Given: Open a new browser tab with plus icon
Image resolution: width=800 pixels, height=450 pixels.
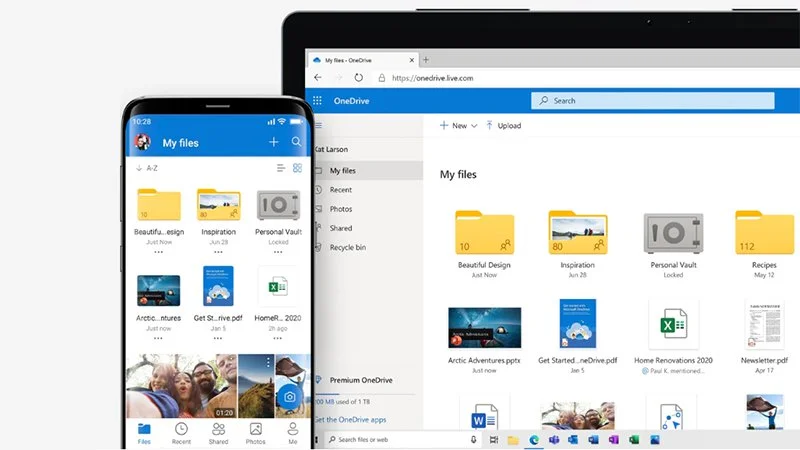Looking at the screenshot, I should [426, 60].
